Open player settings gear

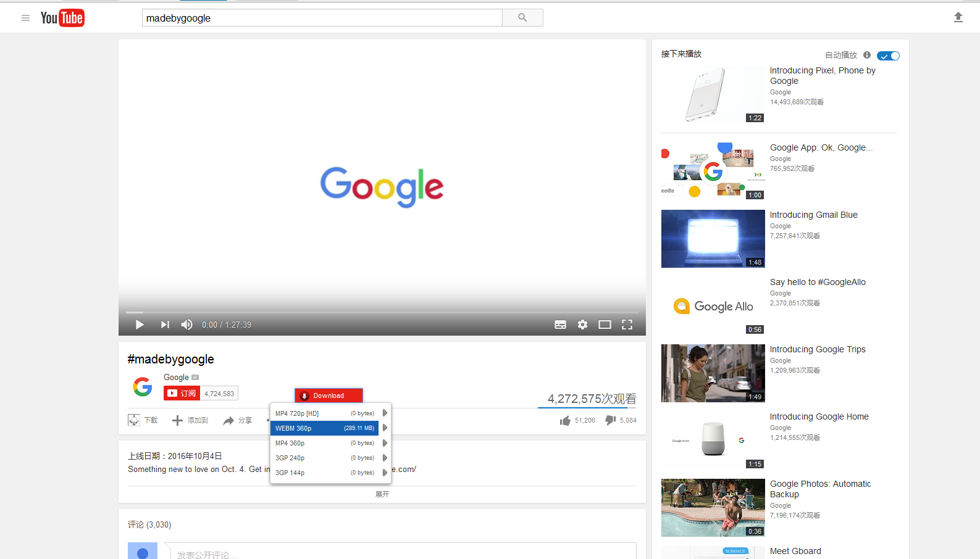click(582, 325)
